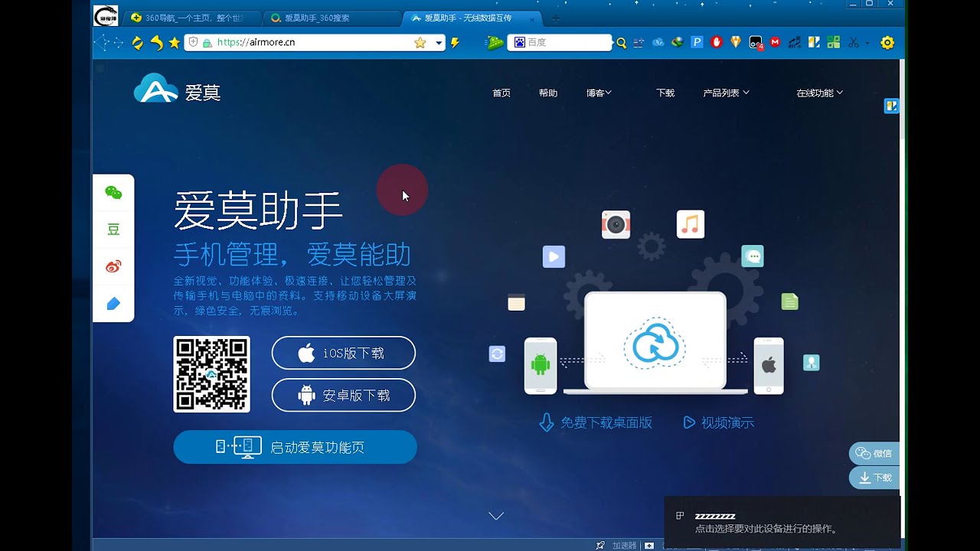Image resolution: width=980 pixels, height=551 pixels.
Task: Click the 安卓版下载 button
Action: (x=344, y=395)
